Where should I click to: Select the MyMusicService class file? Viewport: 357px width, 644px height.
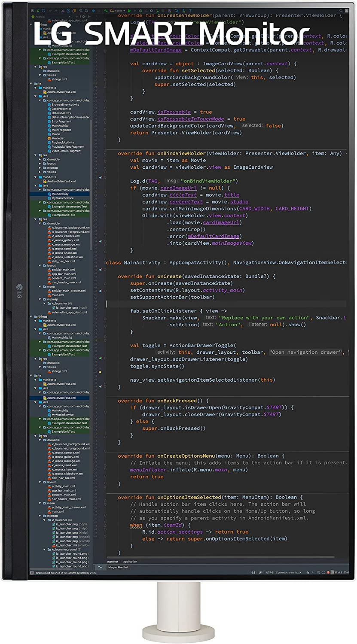(62, 198)
